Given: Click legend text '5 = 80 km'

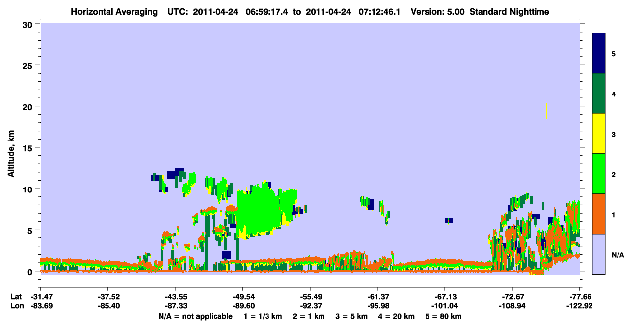Looking at the screenshot, I should [444, 316].
